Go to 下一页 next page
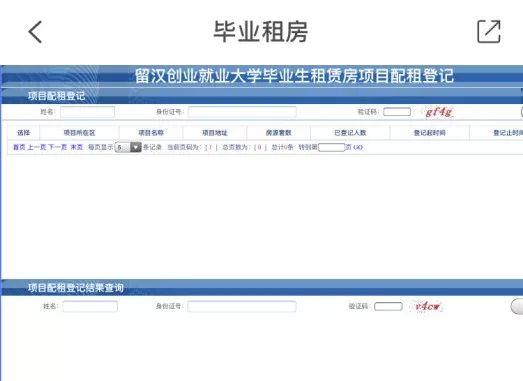 57,147
